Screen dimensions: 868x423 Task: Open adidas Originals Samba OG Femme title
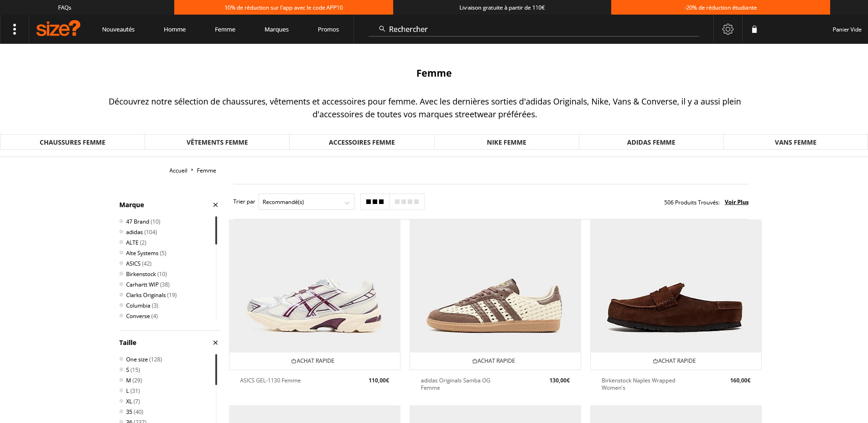click(x=456, y=384)
